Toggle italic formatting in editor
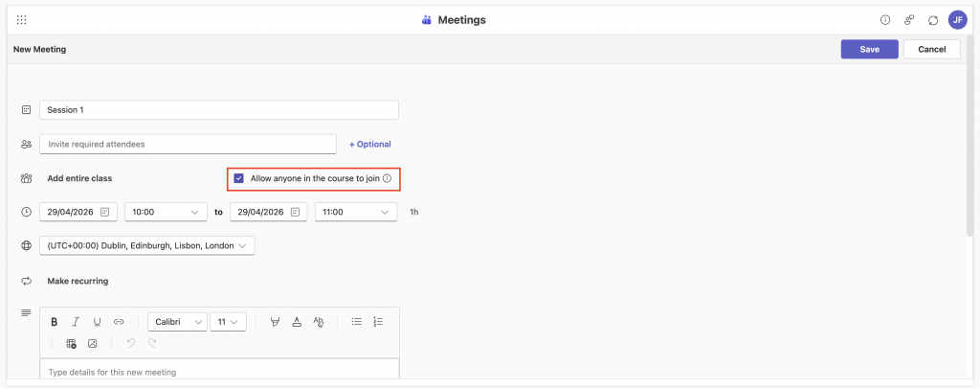This screenshot has height=389, width=980. click(76, 322)
